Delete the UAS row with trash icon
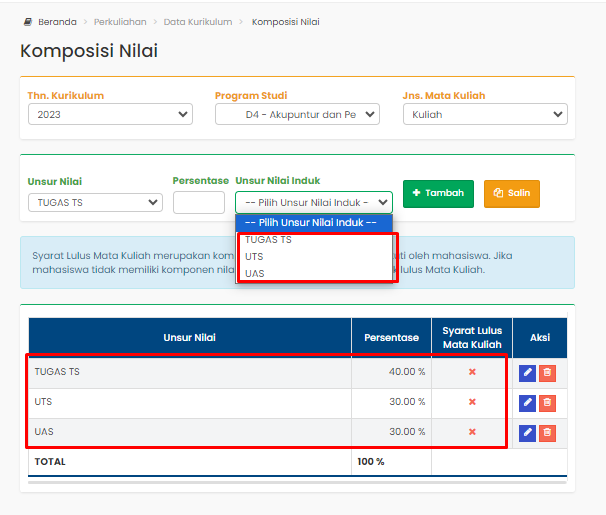Screen dimensions: 606x515 [547, 433]
